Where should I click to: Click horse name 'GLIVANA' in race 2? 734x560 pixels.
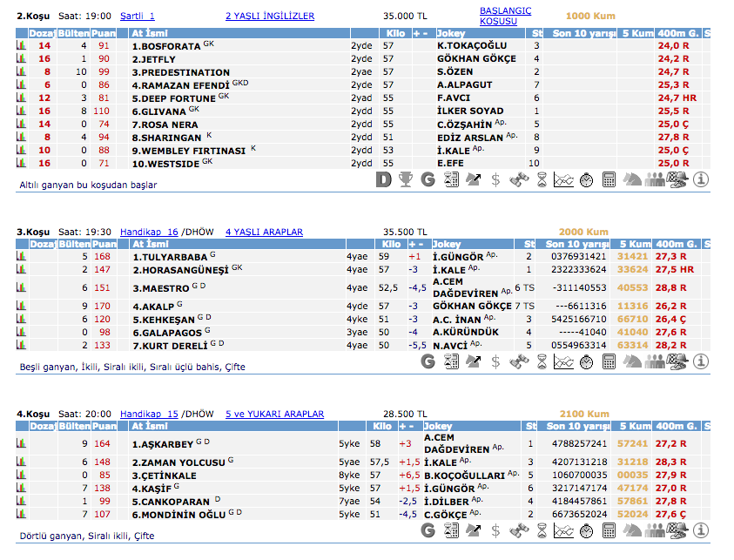pos(161,111)
